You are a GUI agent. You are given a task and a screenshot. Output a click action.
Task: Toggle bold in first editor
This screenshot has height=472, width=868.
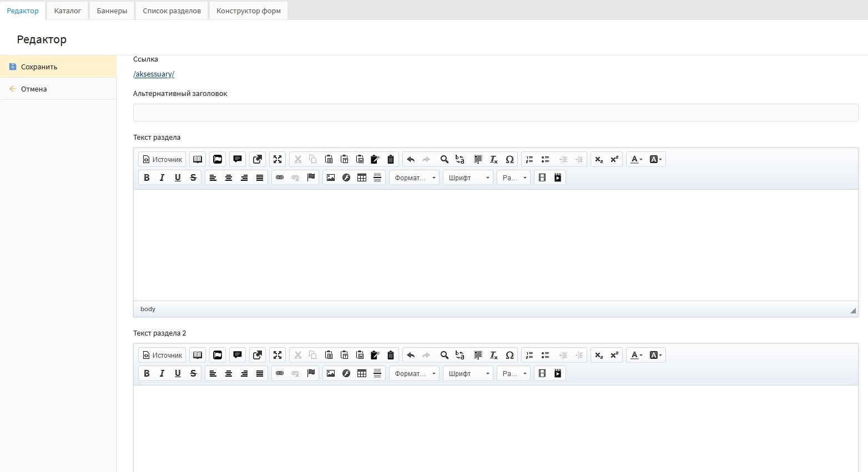point(147,177)
